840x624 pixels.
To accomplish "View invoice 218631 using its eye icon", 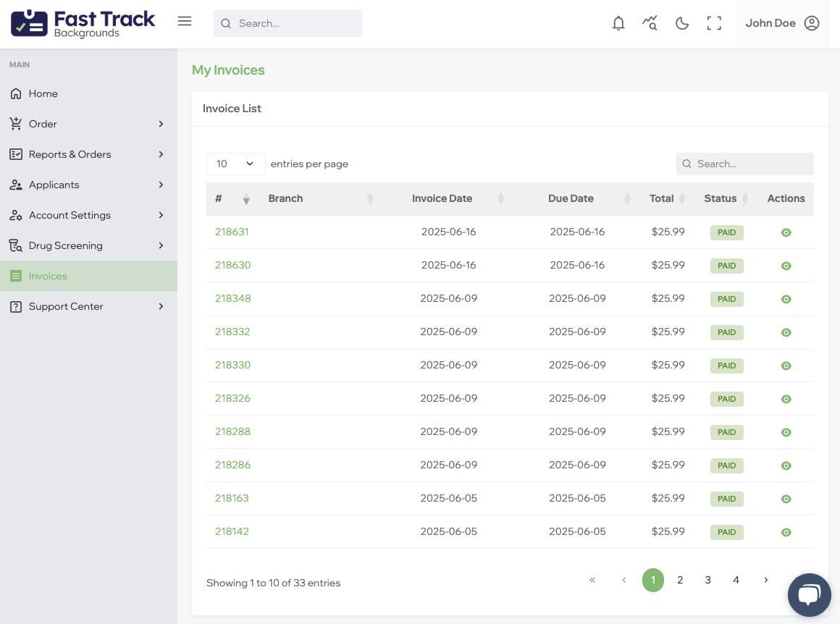I will click(x=786, y=232).
